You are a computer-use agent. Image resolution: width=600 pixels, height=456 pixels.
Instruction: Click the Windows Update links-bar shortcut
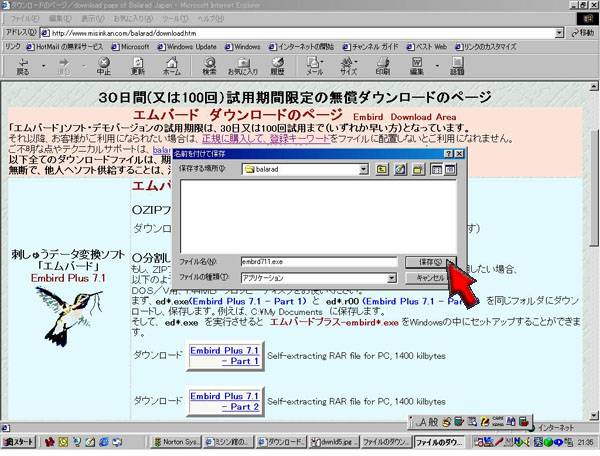point(187,47)
